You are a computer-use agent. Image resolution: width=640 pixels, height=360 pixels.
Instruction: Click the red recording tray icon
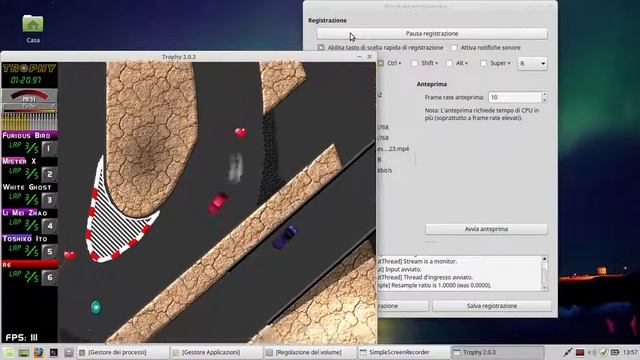point(580,352)
